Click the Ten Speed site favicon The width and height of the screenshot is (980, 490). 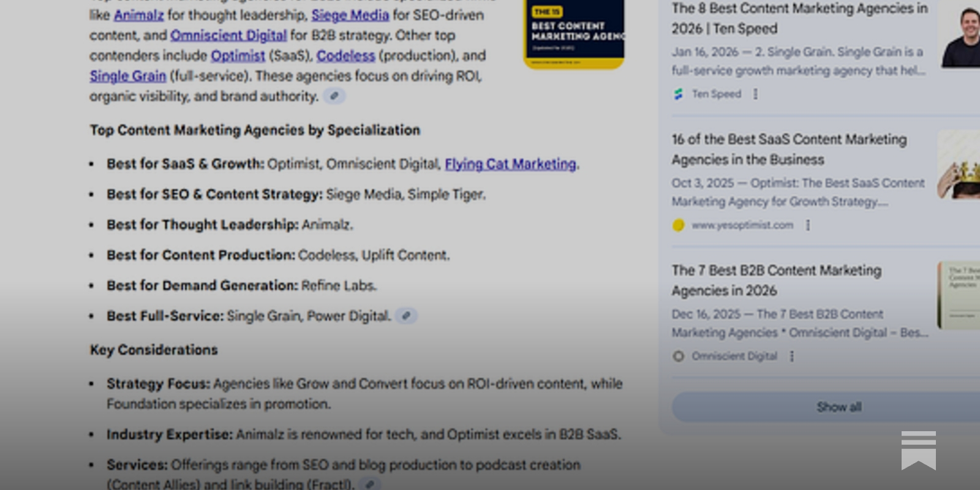point(678,94)
